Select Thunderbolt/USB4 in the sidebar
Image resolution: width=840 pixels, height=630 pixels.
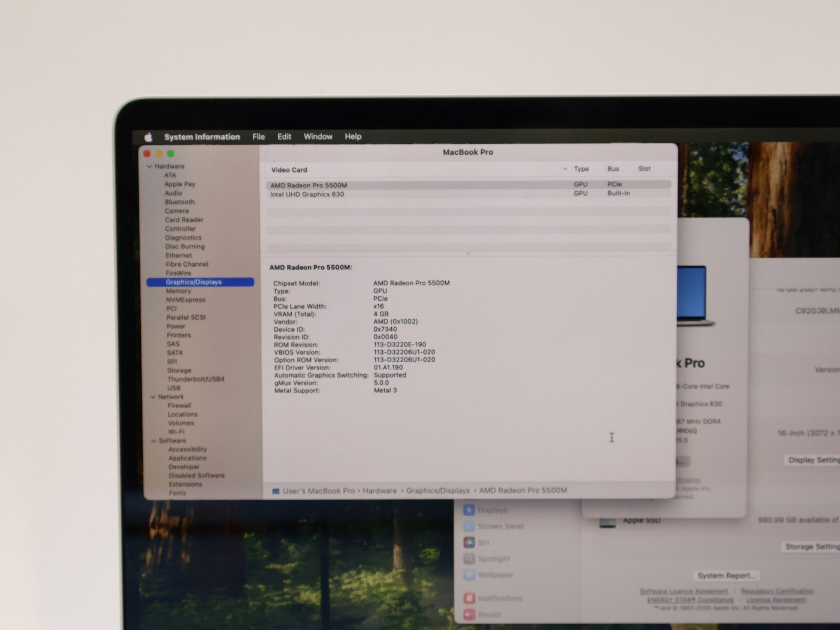click(x=196, y=380)
